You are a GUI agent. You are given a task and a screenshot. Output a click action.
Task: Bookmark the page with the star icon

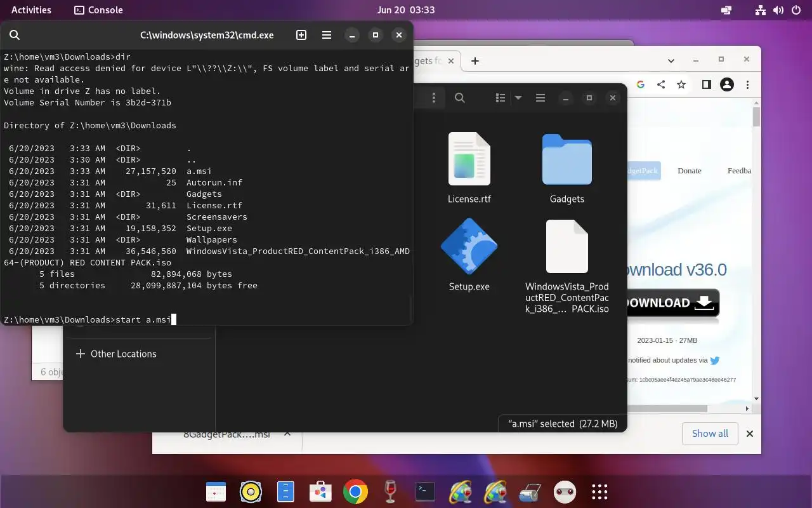681,84
